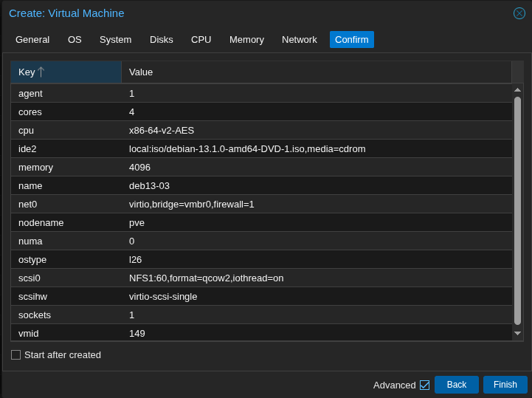Screen dimensions: 532x398
Task: Close the Create Virtual Machine dialog
Action: [519, 13]
